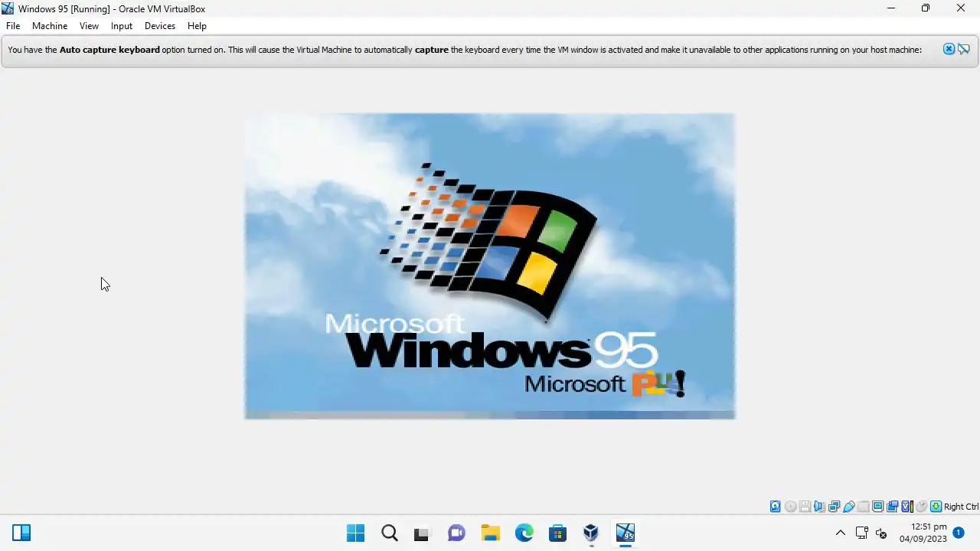Open File Explorer from taskbar
This screenshot has height=551, width=980.
[490, 533]
